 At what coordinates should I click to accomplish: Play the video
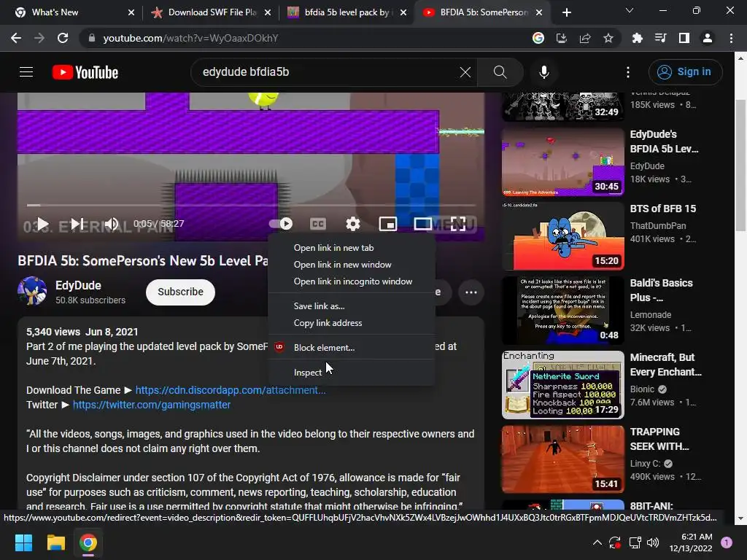click(43, 224)
